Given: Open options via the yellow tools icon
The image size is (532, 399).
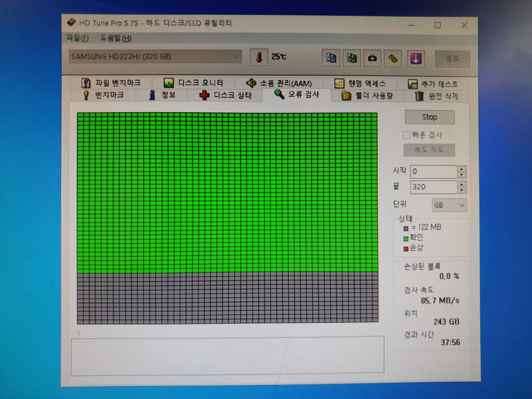Looking at the screenshot, I should (x=393, y=58).
